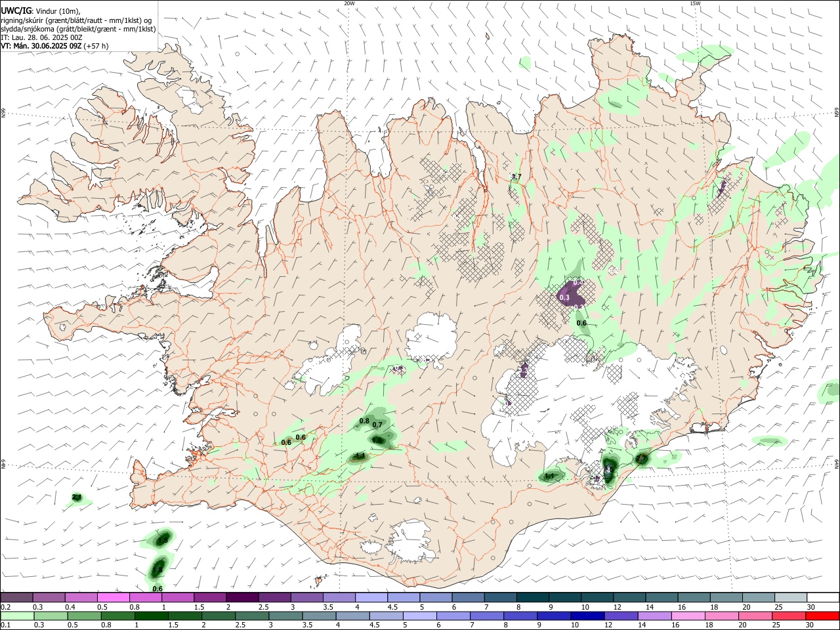
Task: Click the "UWC/IG: Vindur (10m)," title line
Action: tap(41, 11)
